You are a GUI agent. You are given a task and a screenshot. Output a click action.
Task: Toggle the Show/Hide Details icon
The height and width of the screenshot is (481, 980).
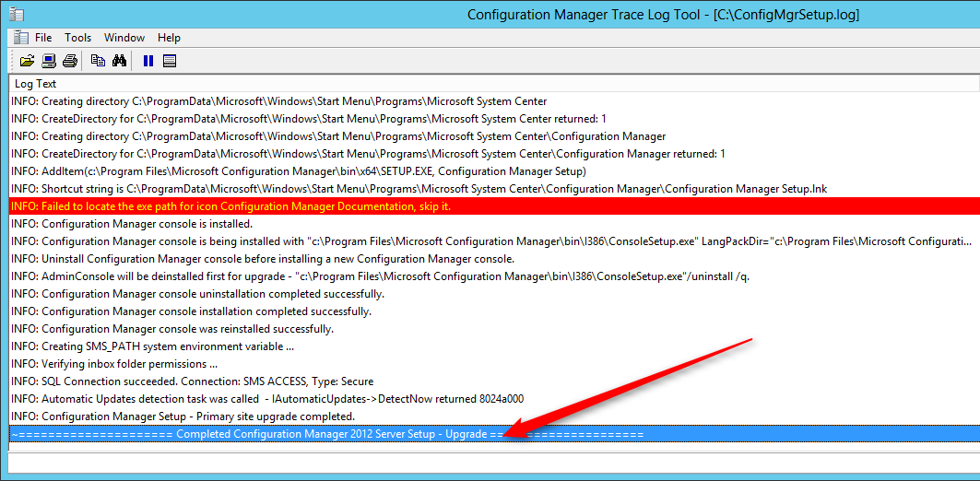[x=170, y=61]
